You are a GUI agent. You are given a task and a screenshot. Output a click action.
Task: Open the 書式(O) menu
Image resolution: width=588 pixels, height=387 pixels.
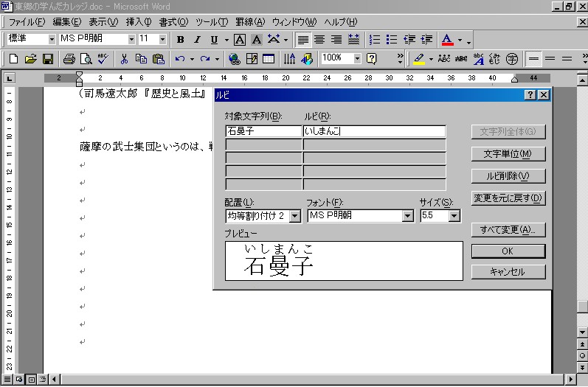pyautogui.click(x=173, y=22)
